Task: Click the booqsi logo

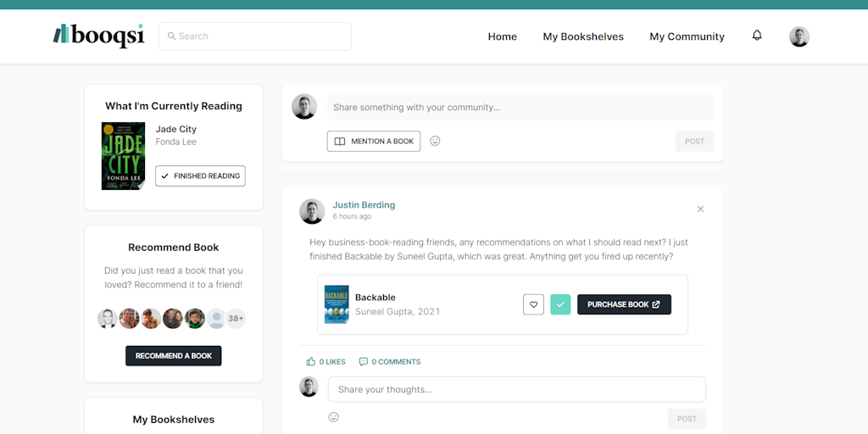Action: (99, 36)
